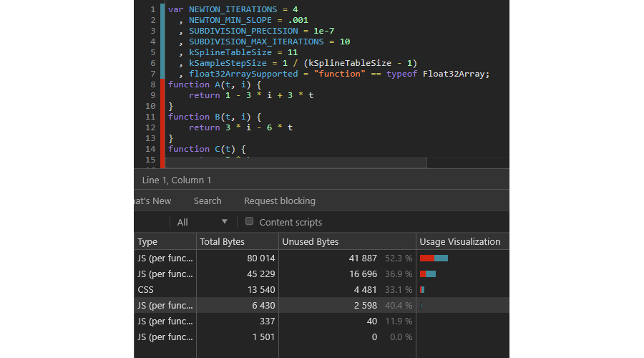Click the function A(t, i) declaration line
This screenshot has height=358, width=644.
(x=215, y=84)
